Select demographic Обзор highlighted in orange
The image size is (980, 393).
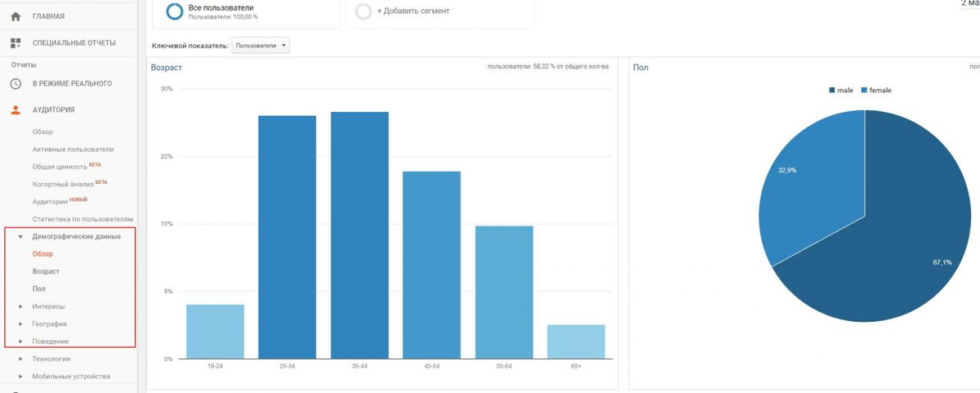tap(42, 254)
